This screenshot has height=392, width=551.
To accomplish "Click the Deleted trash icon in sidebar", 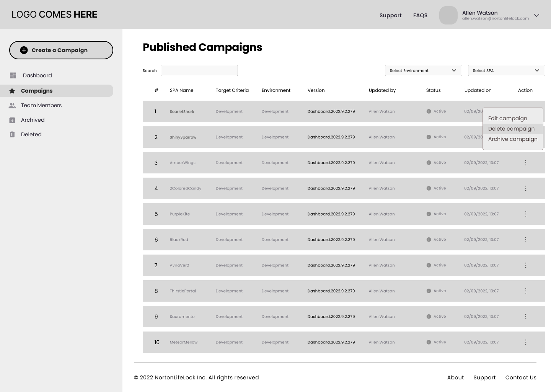I will tap(12, 134).
